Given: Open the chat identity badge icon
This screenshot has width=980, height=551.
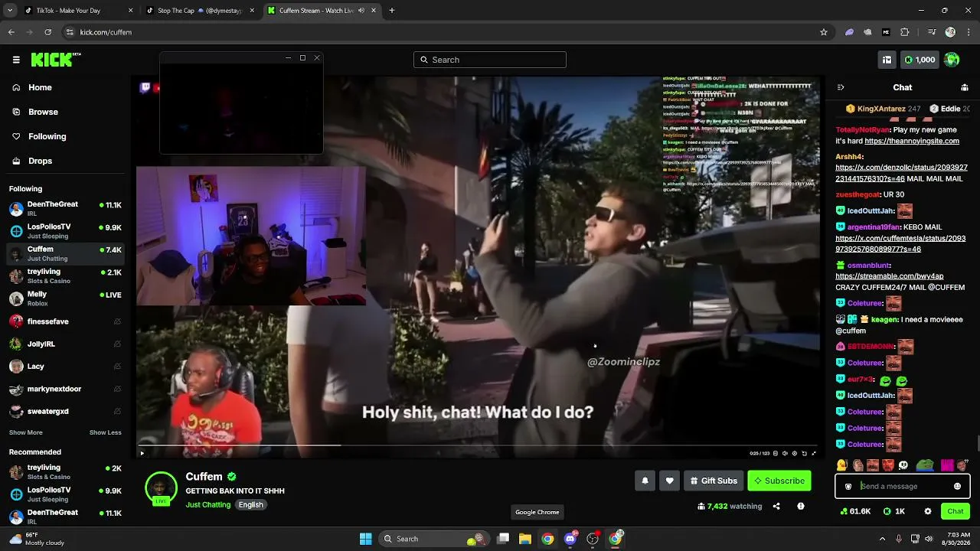Looking at the screenshot, I should pos(848,486).
